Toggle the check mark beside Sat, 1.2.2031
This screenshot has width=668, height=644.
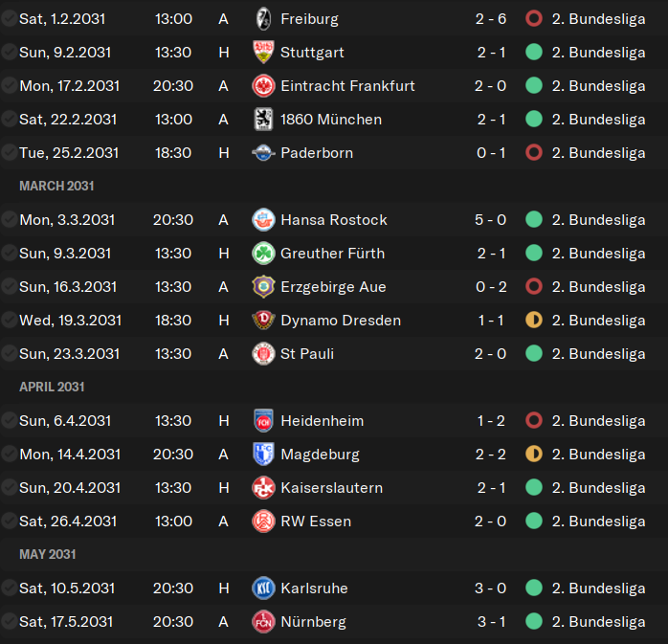tap(9, 19)
